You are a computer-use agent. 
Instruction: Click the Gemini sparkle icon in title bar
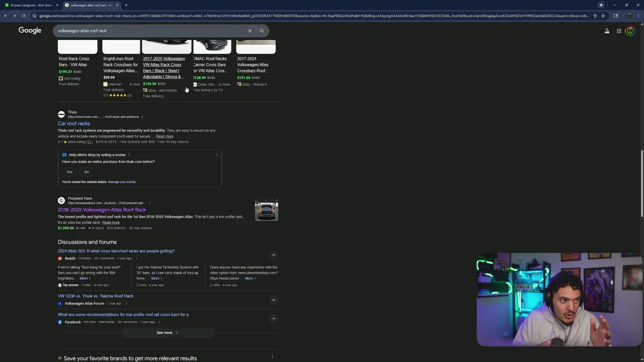[x=601, y=5]
